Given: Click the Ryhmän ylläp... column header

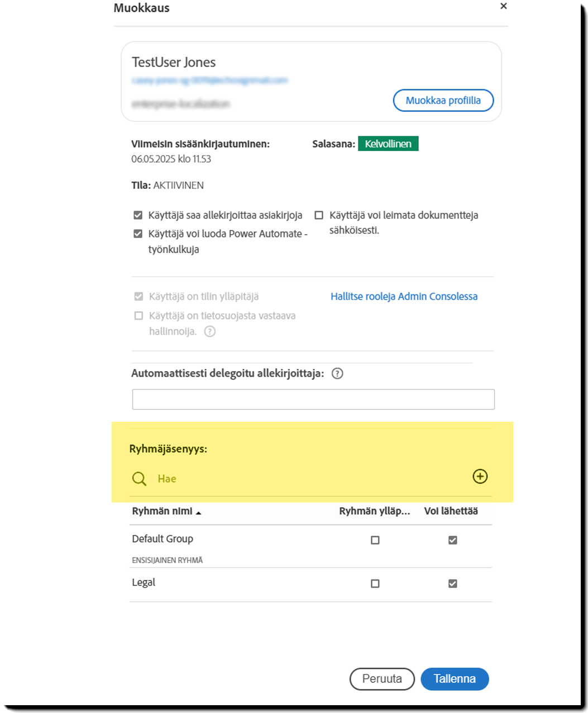Looking at the screenshot, I should (x=375, y=511).
